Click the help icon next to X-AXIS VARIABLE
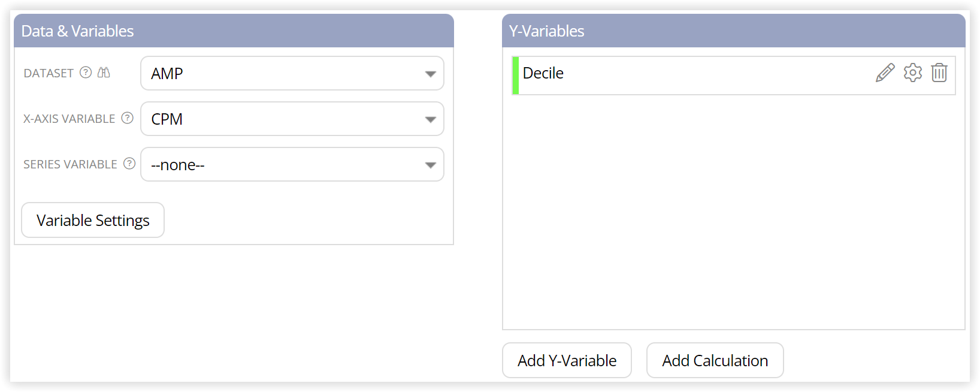Screen dimensions: 980x392 (x=128, y=118)
